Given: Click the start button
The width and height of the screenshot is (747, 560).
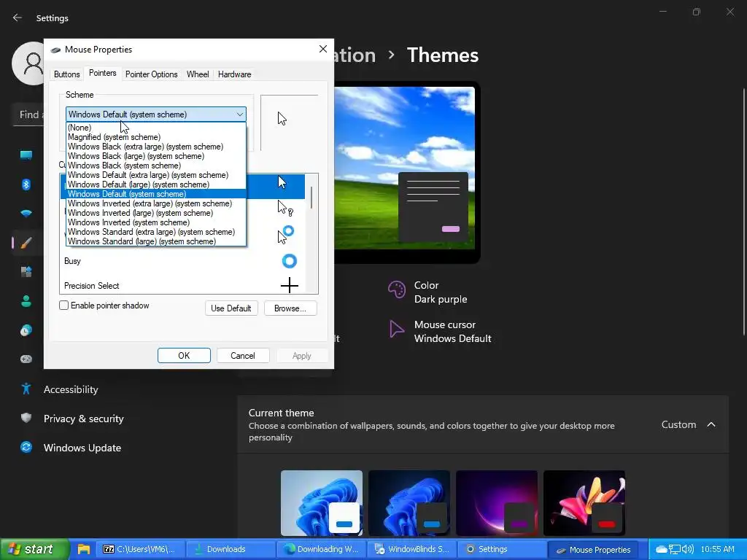Looking at the screenshot, I should (34, 549).
